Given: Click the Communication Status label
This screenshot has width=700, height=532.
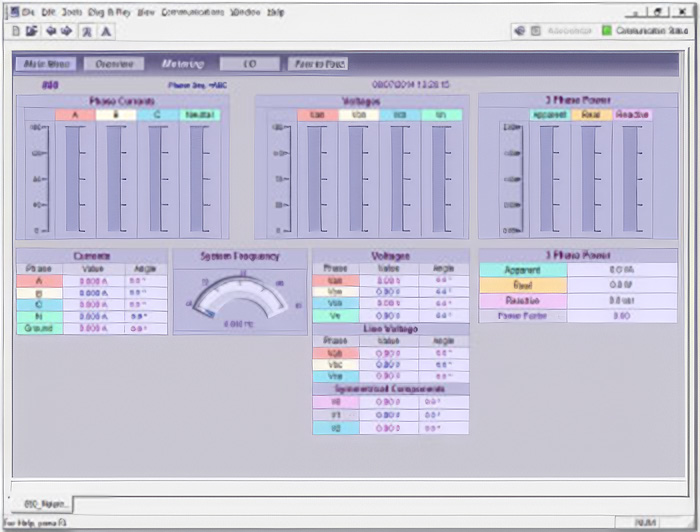Looking at the screenshot, I should [652, 31].
